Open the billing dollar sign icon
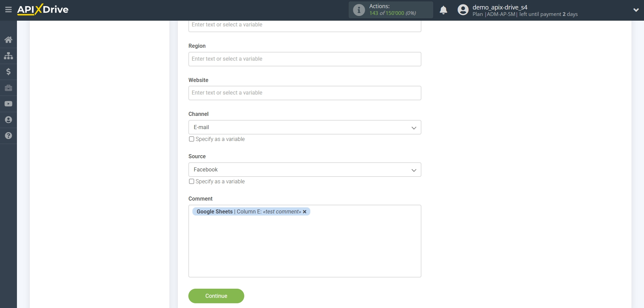This screenshot has width=644, height=308. tap(8, 71)
